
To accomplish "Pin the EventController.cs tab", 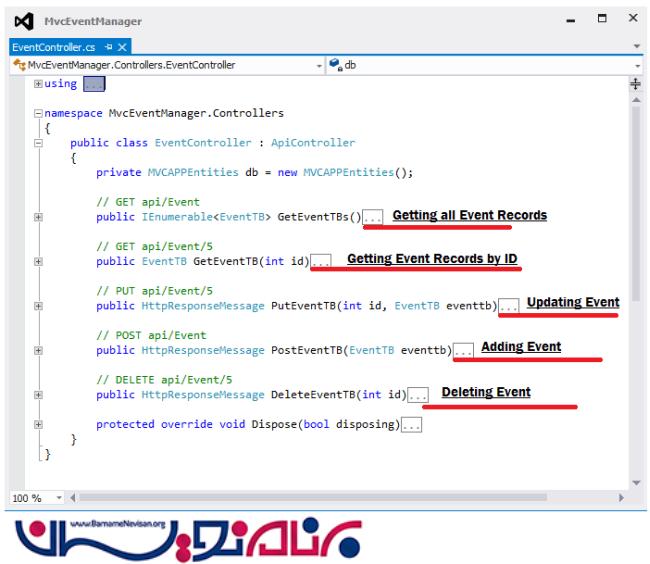I will pyautogui.click(x=108, y=47).
